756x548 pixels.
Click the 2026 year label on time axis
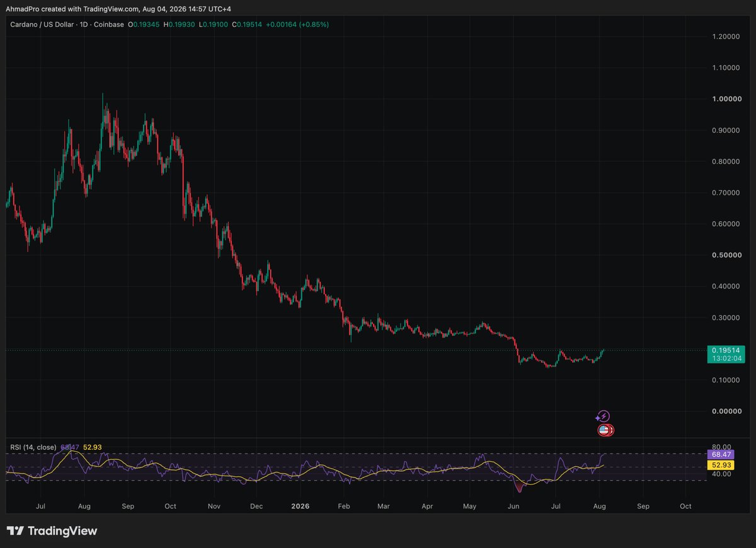point(301,506)
